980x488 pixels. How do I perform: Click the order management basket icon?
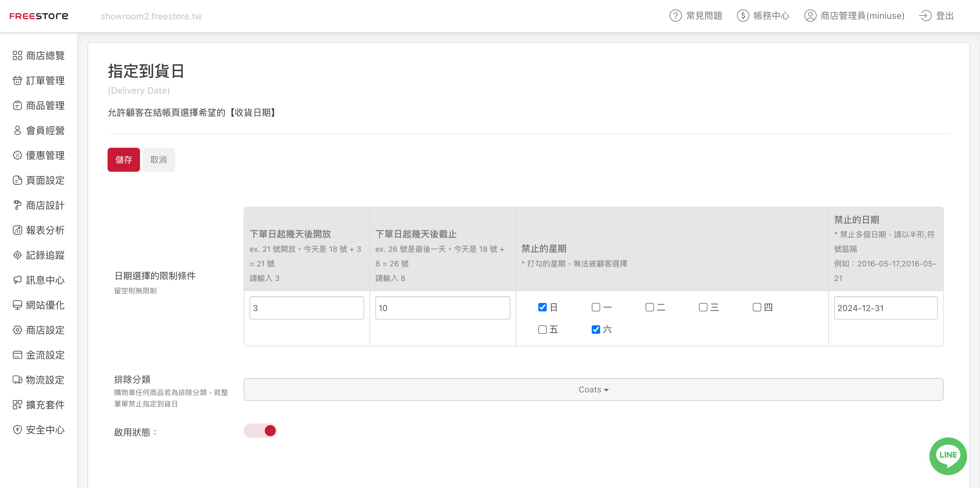pos(17,80)
